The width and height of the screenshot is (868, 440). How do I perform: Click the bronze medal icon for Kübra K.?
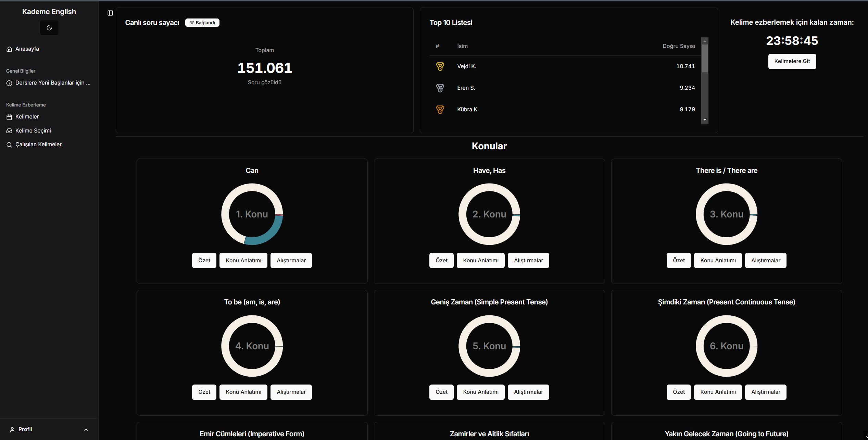tap(440, 110)
